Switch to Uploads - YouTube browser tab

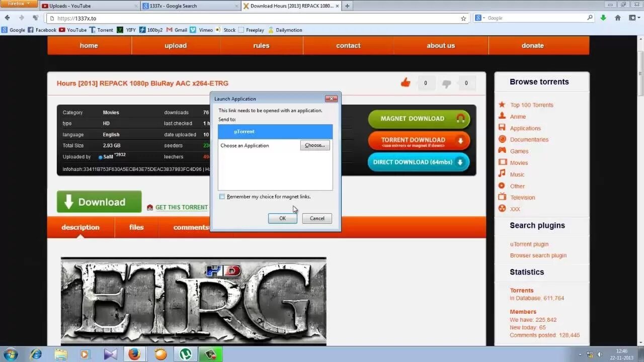(x=90, y=6)
